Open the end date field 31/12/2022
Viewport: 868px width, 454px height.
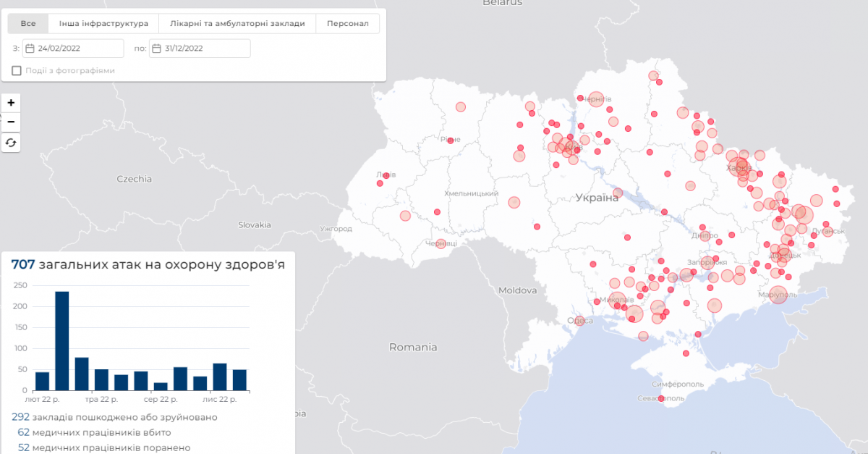(206, 49)
